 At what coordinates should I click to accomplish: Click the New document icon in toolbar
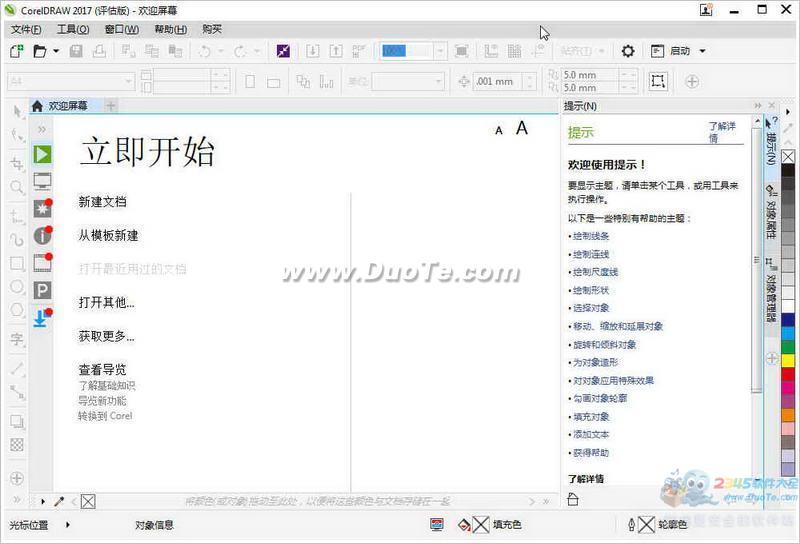[x=17, y=51]
